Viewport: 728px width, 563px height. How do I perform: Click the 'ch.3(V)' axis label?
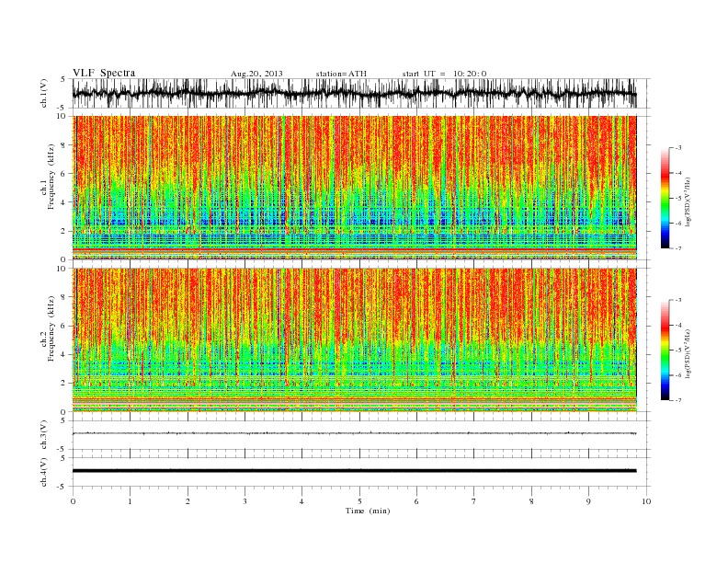click(44, 435)
